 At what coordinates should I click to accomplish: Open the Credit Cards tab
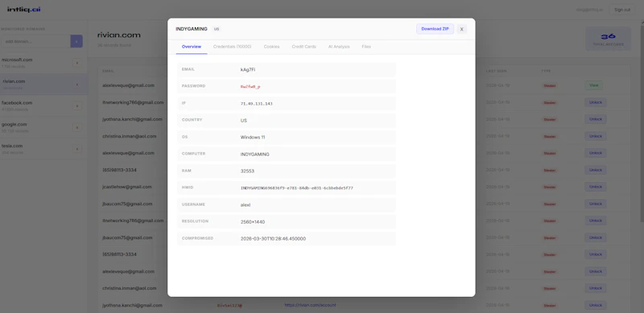pyautogui.click(x=304, y=47)
